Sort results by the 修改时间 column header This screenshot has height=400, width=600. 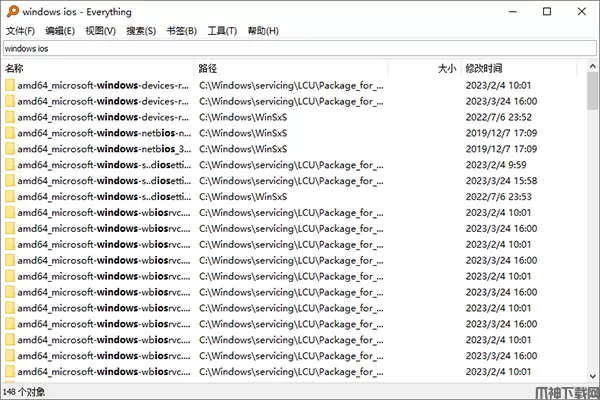pos(518,68)
